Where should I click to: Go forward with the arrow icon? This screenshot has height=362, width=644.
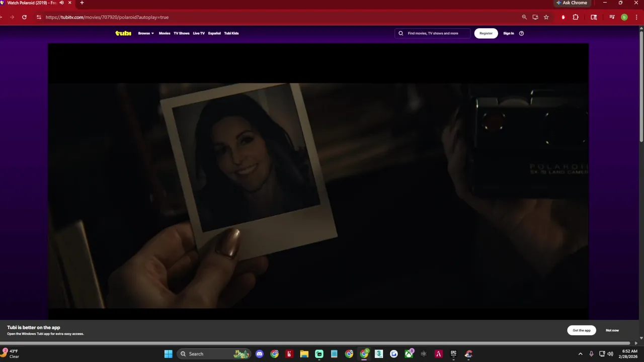[x=12, y=17]
